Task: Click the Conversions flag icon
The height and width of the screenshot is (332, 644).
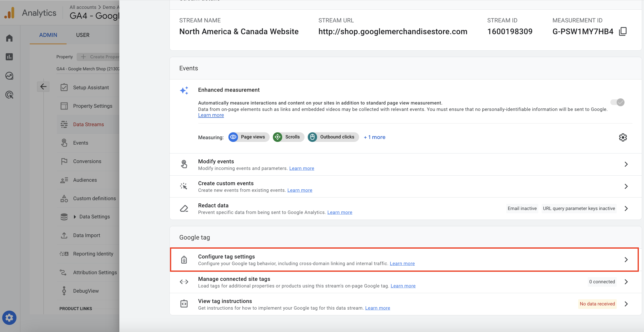Action: click(64, 161)
